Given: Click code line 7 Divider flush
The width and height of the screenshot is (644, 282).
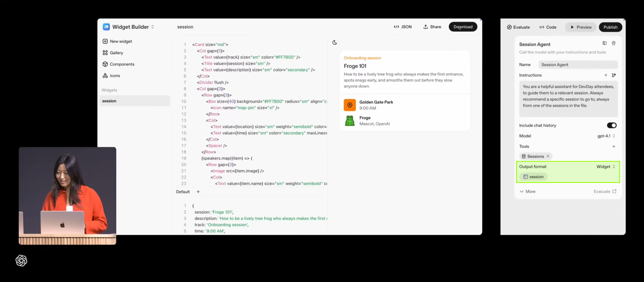Looking at the screenshot, I should [213, 83].
